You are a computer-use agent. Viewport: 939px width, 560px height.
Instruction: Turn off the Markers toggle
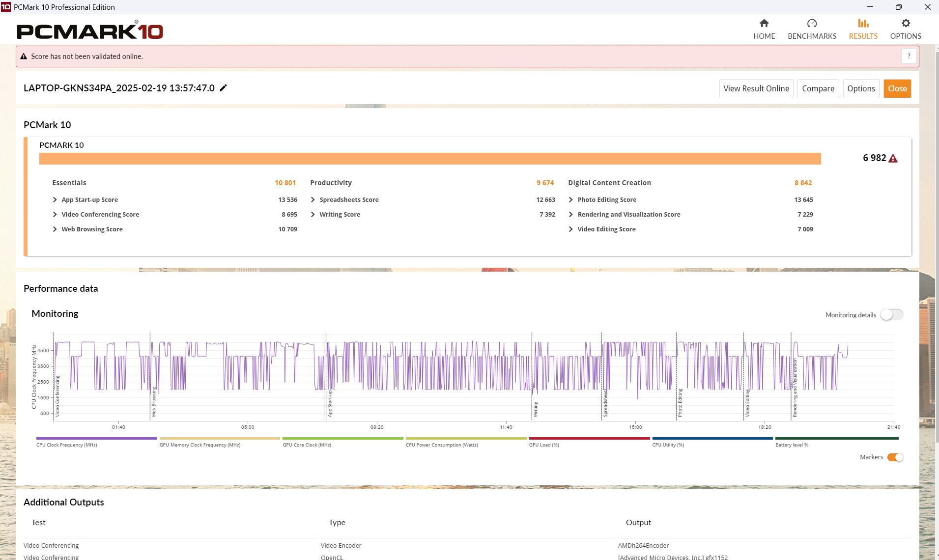(x=895, y=457)
